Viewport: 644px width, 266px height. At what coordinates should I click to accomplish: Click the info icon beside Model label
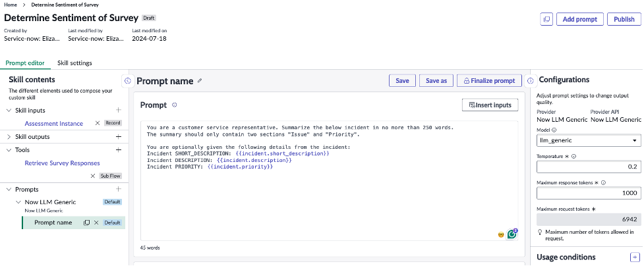[x=554, y=130]
